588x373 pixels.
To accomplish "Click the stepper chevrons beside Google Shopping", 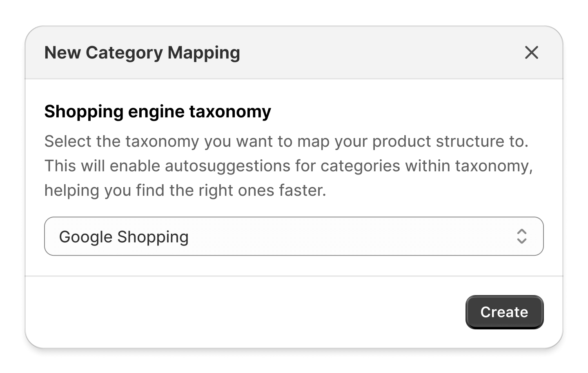I will pyautogui.click(x=521, y=237).
